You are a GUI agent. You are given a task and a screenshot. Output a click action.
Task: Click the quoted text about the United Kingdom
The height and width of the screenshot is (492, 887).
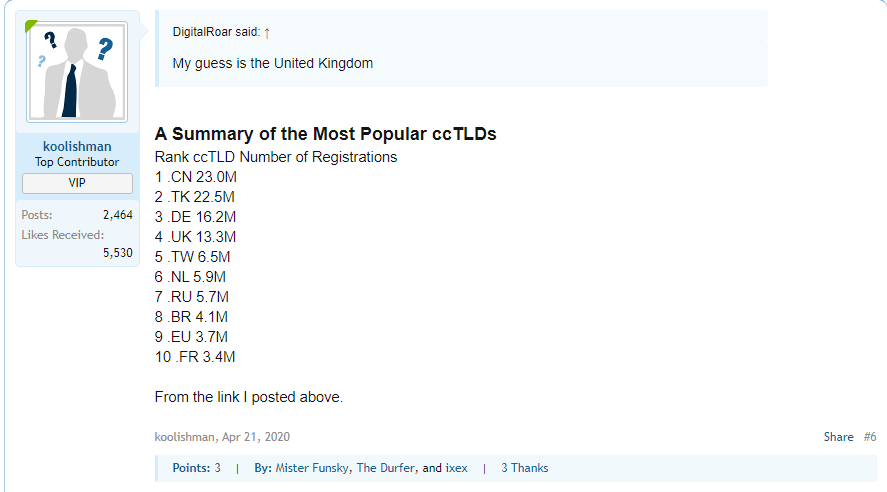273,63
